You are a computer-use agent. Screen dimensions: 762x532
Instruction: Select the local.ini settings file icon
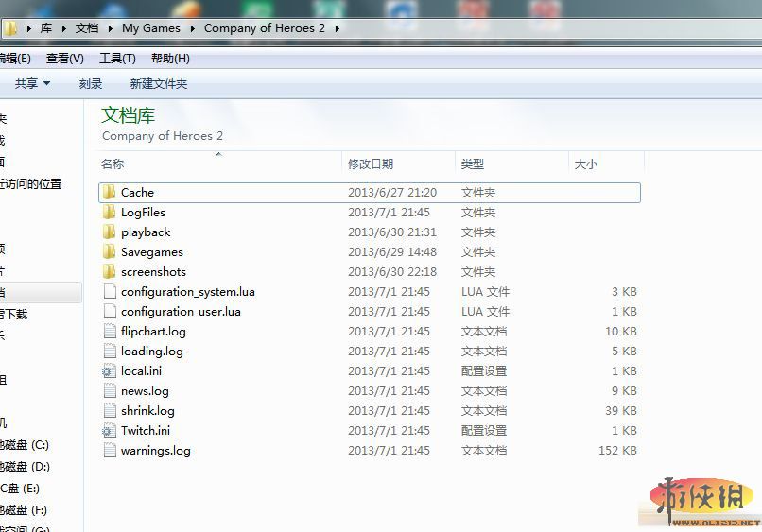point(110,371)
